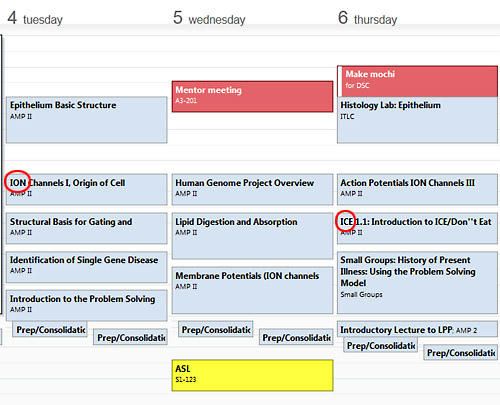This screenshot has height=405, width=500.
Task: Select the 6 thursday day header
Action: 367,18
